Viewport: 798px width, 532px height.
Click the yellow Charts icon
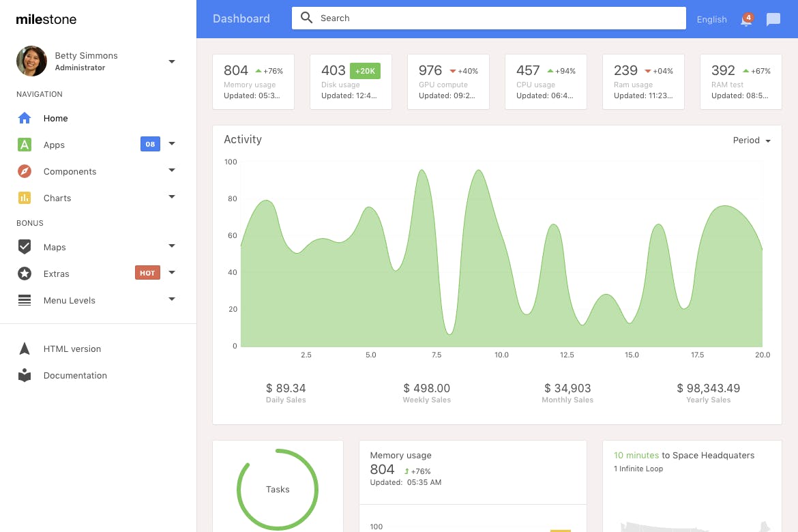click(x=25, y=198)
